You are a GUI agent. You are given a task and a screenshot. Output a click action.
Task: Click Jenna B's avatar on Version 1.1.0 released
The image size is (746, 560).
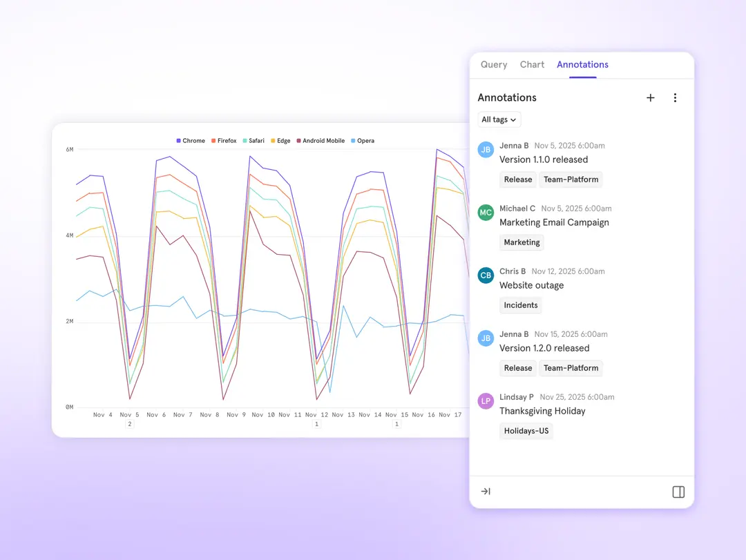tap(486, 149)
